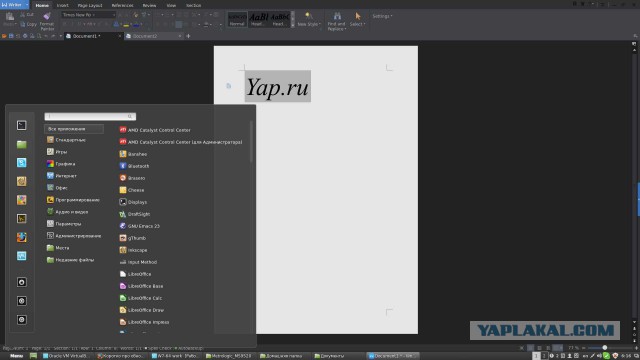The image size is (640, 360).
Task: Switch to the Section ribbon tab
Action: click(x=193, y=5)
